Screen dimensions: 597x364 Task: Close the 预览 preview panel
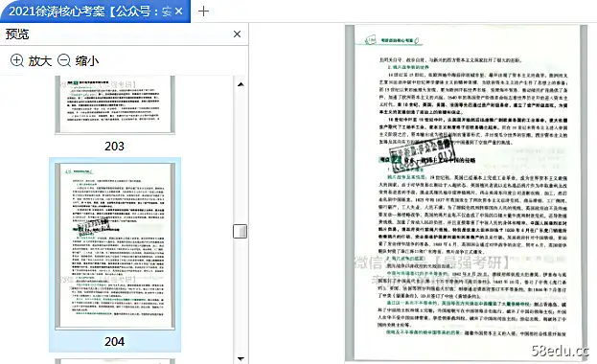pos(238,34)
